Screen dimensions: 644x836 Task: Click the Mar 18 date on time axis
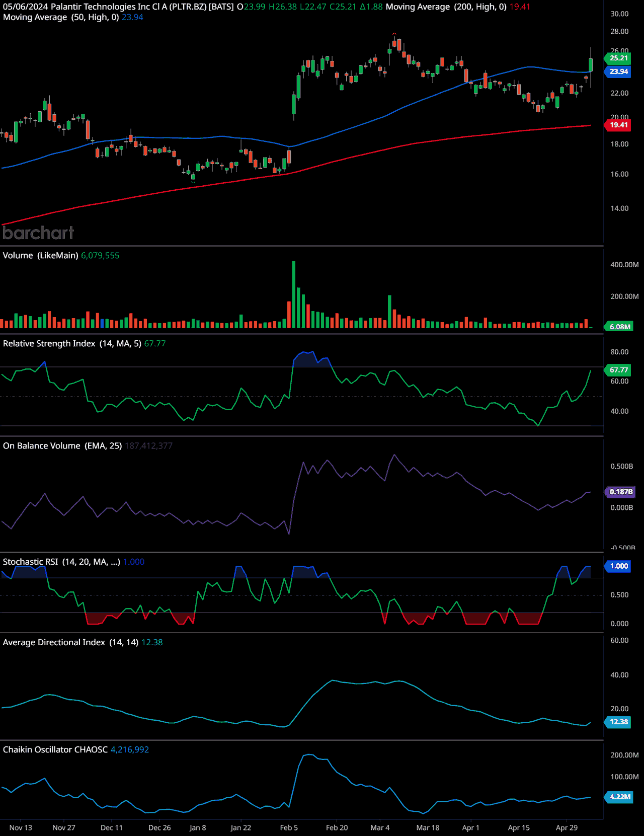pos(428,827)
